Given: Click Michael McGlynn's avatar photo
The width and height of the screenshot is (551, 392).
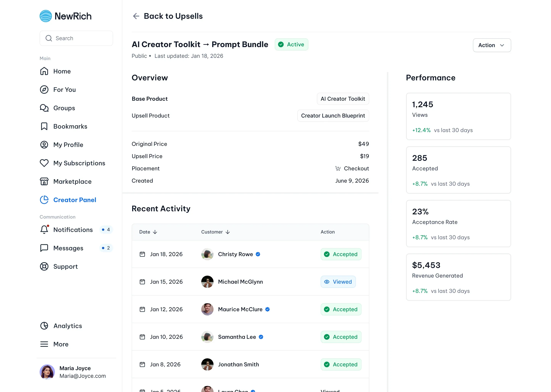Looking at the screenshot, I should [x=207, y=282].
